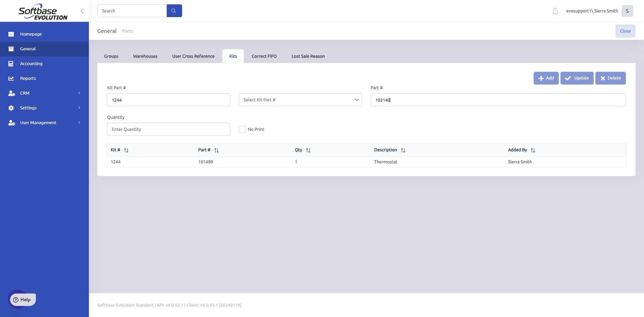Image resolution: width=644 pixels, height=317 pixels.
Task: Open the Help chat bubble
Action: 22,300
